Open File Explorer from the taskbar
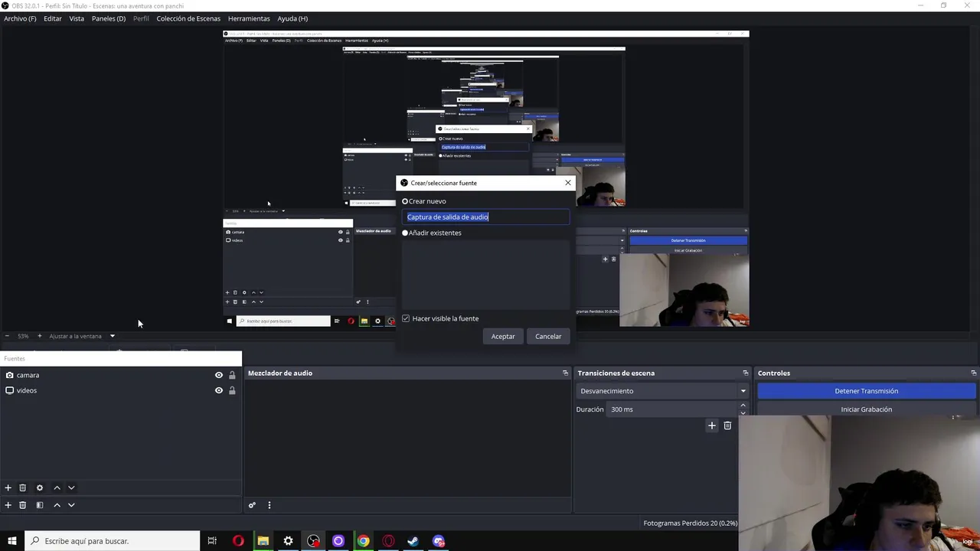This screenshot has height=551, width=980. coord(263,541)
